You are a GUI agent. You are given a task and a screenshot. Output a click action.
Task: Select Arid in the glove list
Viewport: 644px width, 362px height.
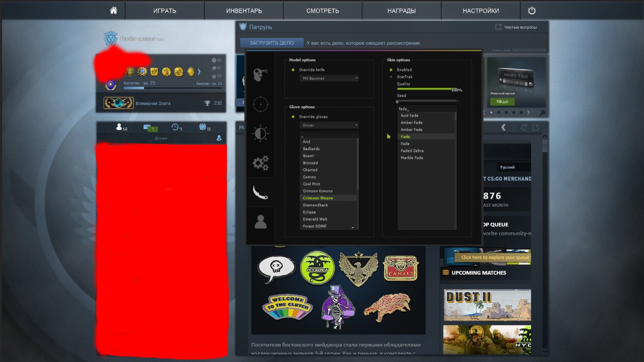(x=328, y=142)
